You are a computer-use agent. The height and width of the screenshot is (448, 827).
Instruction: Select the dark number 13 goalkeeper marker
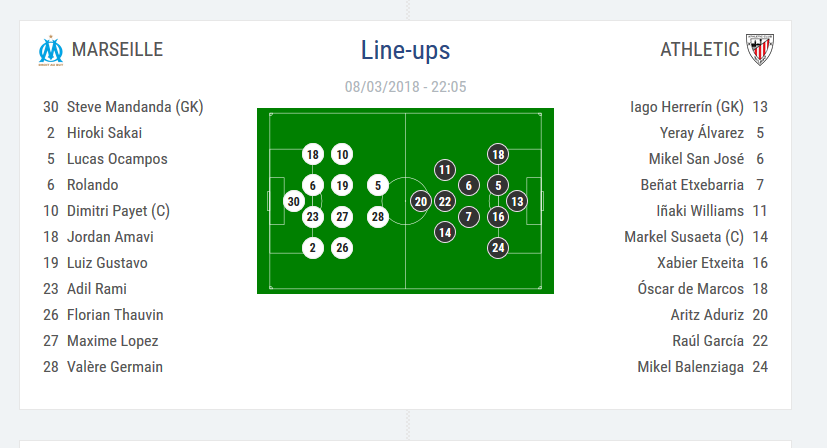(516, 201)
